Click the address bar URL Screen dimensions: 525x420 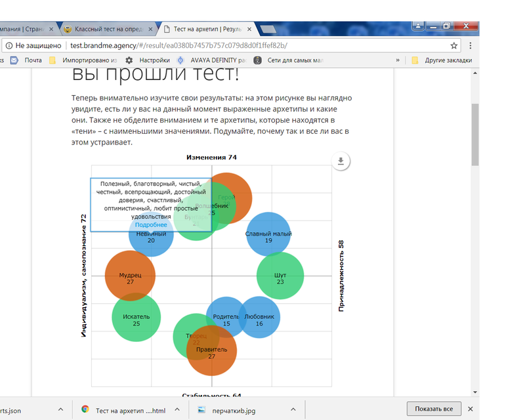tap(178, 45)
